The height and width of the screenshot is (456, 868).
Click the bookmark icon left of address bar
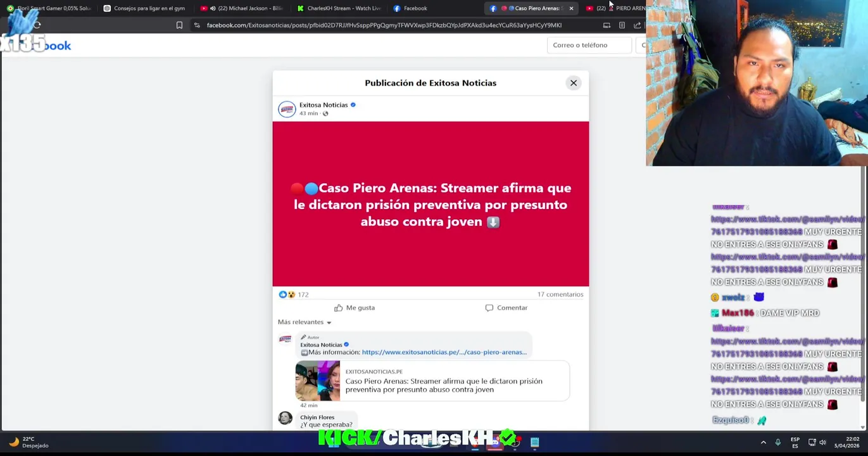coord(179,25)
